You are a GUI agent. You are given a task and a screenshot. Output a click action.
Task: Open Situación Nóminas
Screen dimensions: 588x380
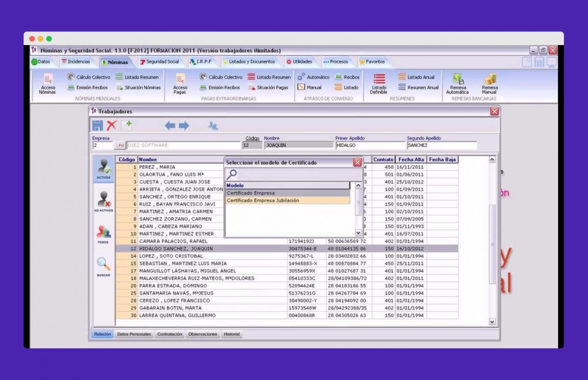(138, 87)
